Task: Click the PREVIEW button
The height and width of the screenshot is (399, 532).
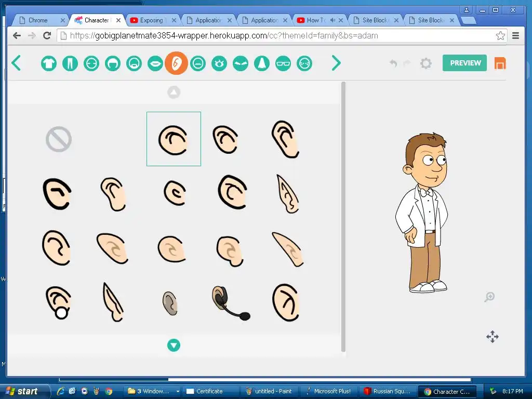Action: click(x=465, y=63)
